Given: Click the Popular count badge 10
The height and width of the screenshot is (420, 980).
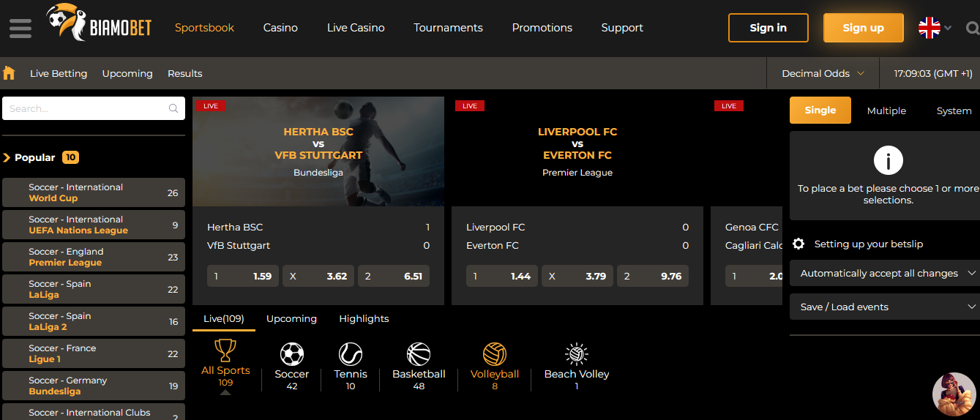Looking at the screenshot, I should (x=70, y=157).
